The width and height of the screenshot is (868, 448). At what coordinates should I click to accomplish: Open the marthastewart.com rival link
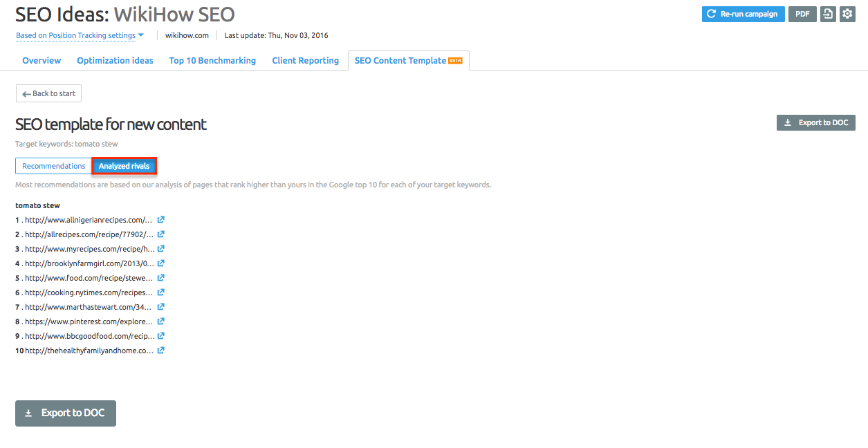pyautogui.click(x=89, y=307)
